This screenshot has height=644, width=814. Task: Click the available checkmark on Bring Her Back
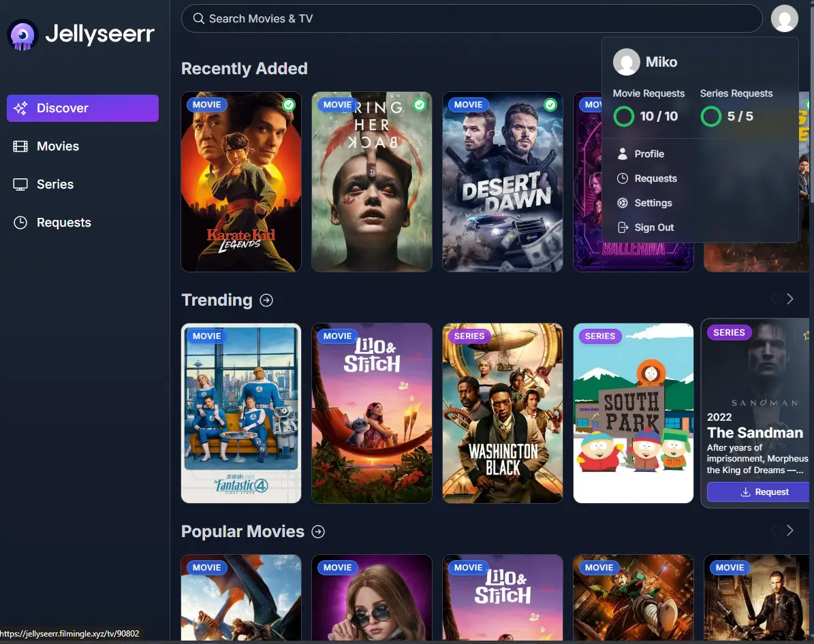pyautogui.click(x=420, y=105)
